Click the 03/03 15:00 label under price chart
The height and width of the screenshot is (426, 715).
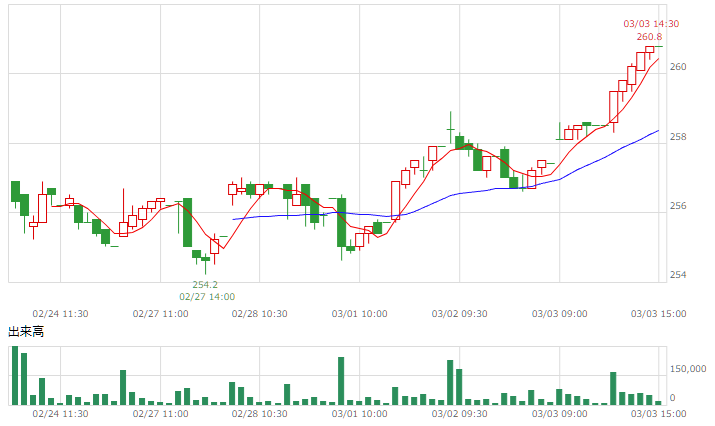[x=658, y=314]
